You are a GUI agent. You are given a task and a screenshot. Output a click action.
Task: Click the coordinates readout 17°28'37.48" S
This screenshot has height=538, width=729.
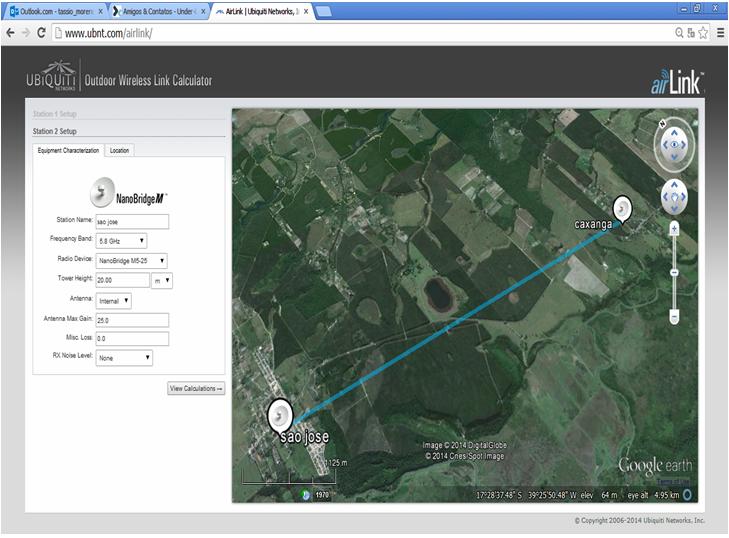coord(499,495)
